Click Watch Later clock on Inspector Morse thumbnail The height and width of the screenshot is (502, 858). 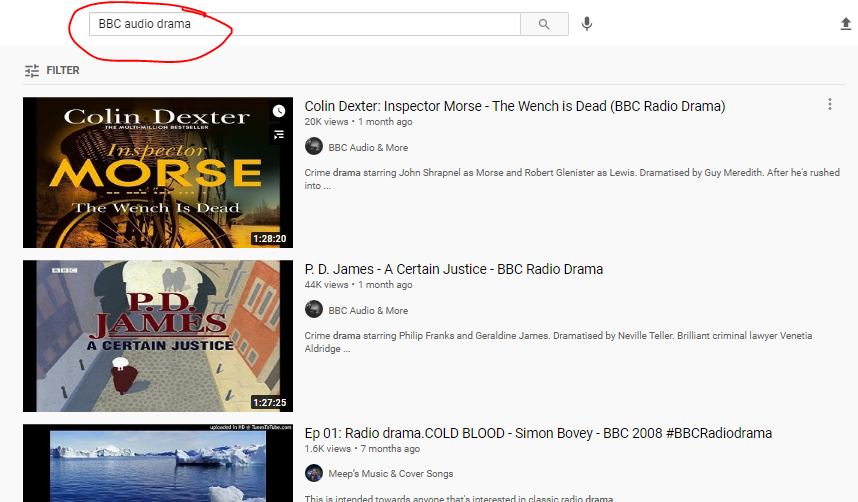click(x=279, y=111)
